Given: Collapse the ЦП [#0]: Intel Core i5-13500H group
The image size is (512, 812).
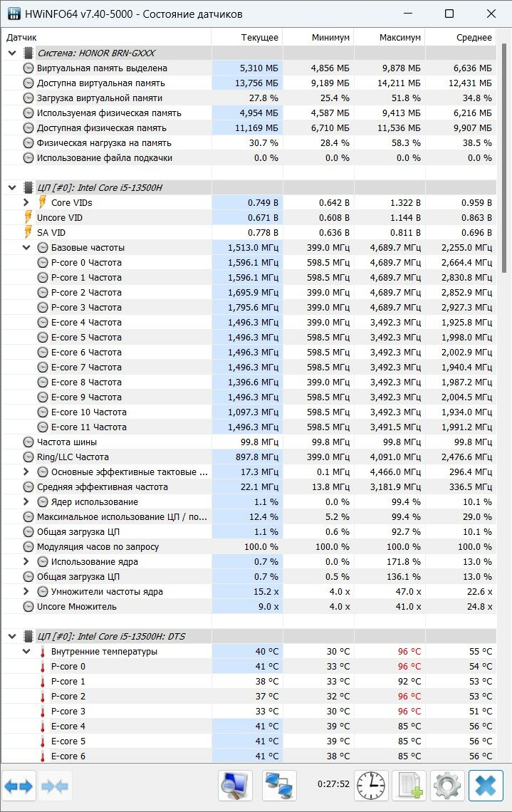Looking at the screenshot, I should [12, 187].
